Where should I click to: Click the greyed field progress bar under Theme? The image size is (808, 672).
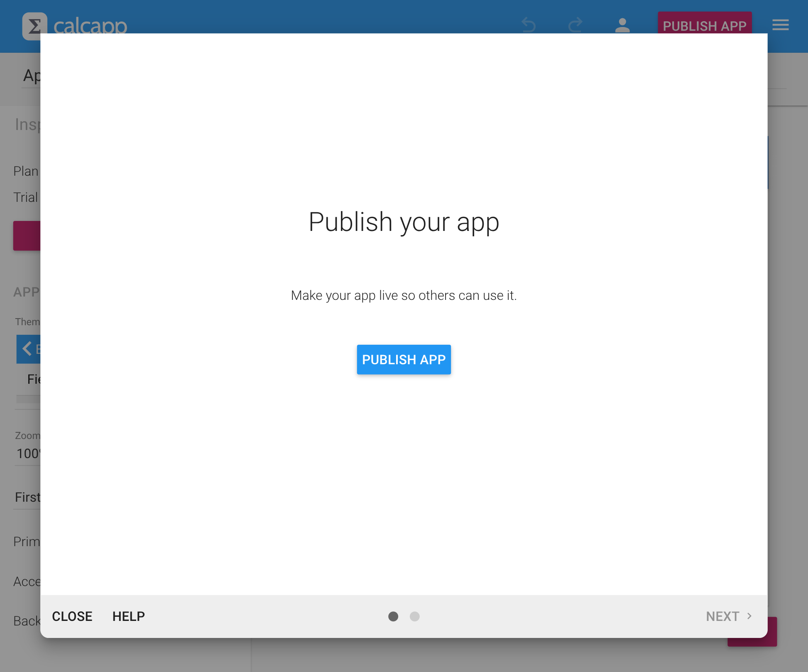[x=27, y=399]
